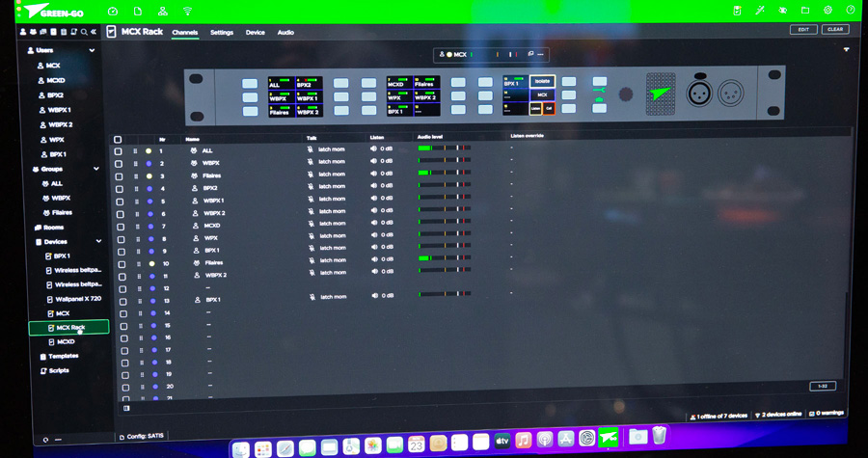Open the Templates section in sidebar
This screenshot has width=868, height=458.
[59, 357]
